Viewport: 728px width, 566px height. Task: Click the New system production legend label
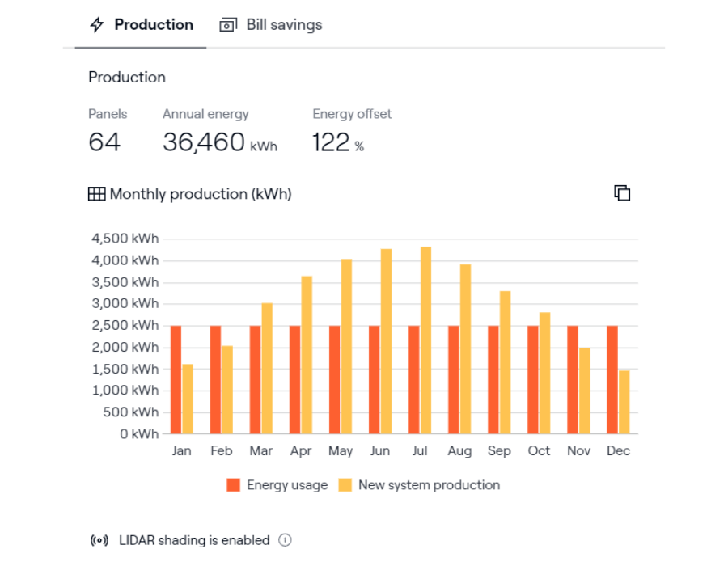point(429,485)
